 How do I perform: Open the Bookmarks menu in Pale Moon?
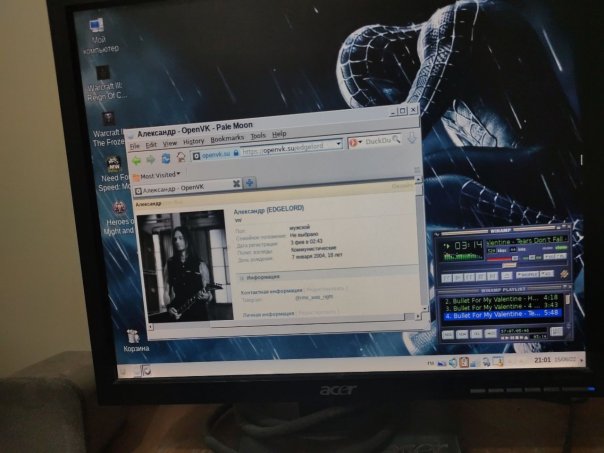[227, 139]
